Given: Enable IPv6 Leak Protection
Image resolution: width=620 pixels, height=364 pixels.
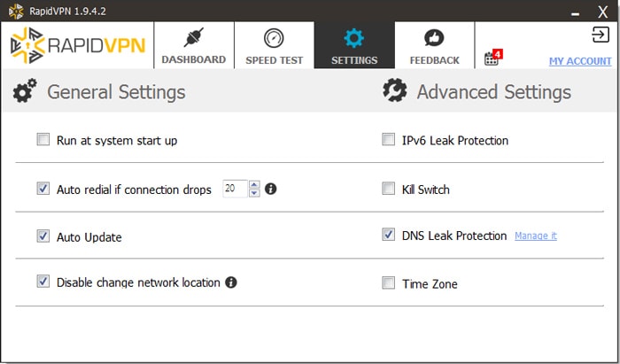Looking at the screenshot, I should pos(388,140).
